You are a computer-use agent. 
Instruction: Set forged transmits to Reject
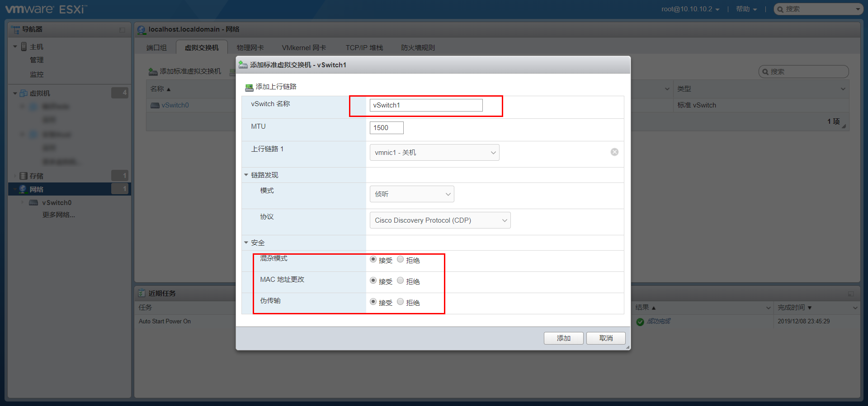tap(400, 302)
